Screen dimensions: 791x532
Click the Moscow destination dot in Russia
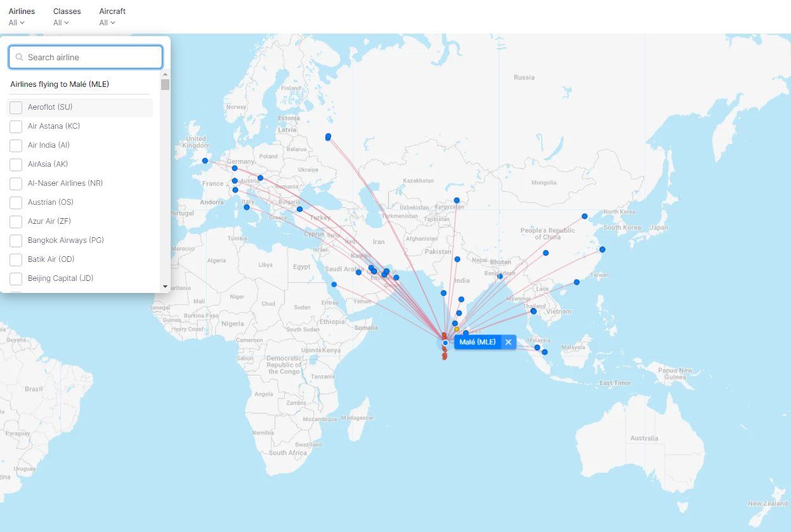pos(328,136)
